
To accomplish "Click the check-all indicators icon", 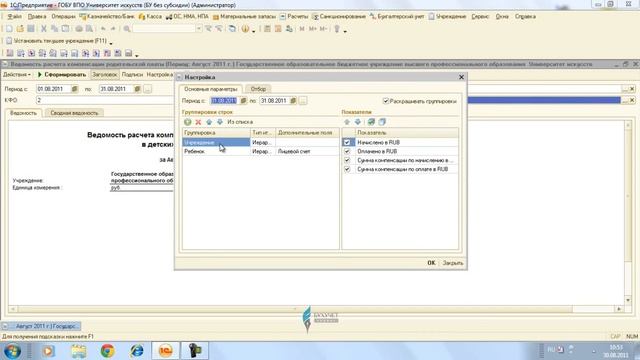I will coord(371,122).
